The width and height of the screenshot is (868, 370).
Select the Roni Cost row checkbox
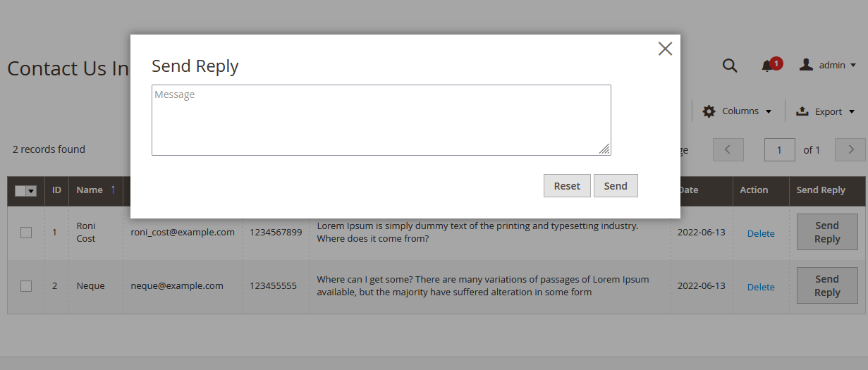tap(26, 233)
